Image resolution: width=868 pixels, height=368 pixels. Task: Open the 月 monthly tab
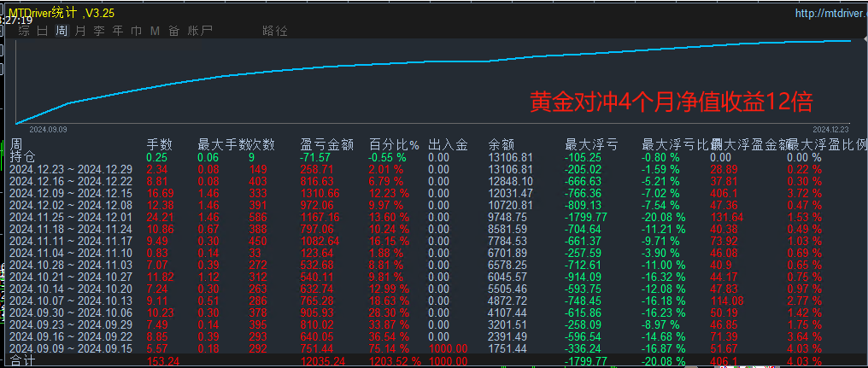coord(80,31)
